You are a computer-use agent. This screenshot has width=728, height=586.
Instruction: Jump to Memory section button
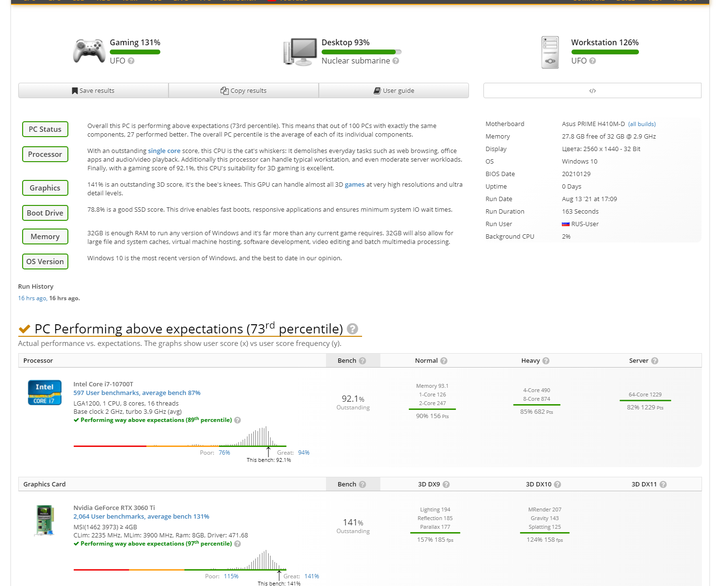[x=45, y=237]
